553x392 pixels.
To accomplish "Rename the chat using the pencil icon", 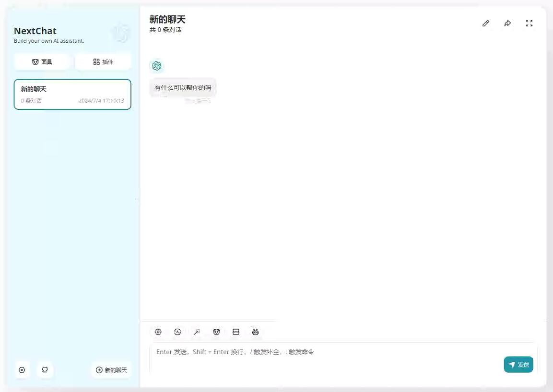I will click(x=486, y=23).
